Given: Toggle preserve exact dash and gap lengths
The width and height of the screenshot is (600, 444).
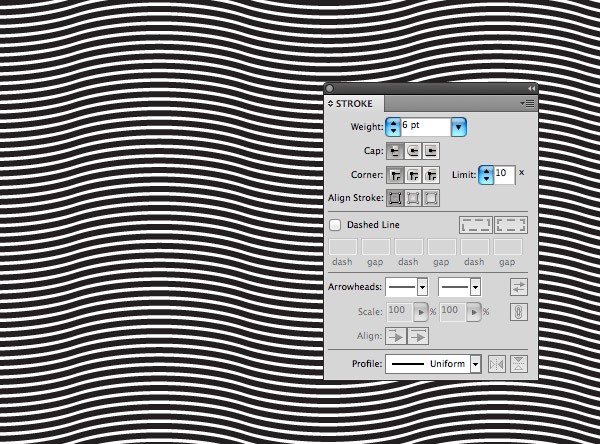Looking at the screenshot, I should pos(475,225).
